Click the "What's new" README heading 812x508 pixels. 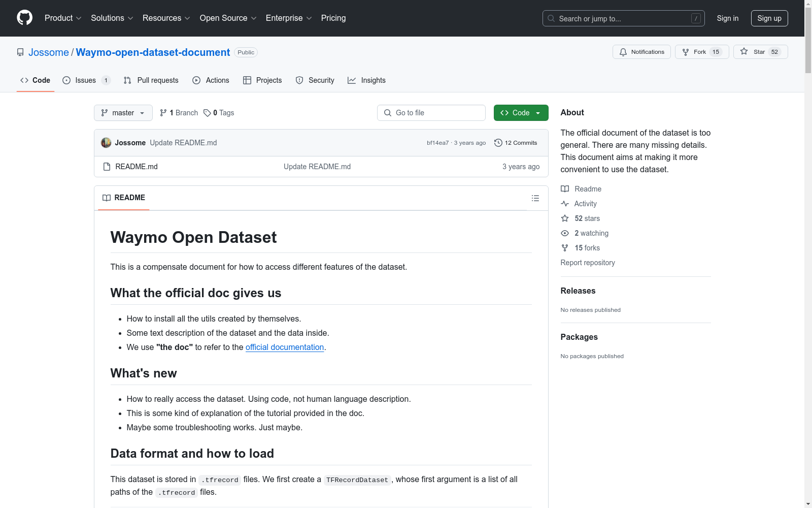click(144, 373)
